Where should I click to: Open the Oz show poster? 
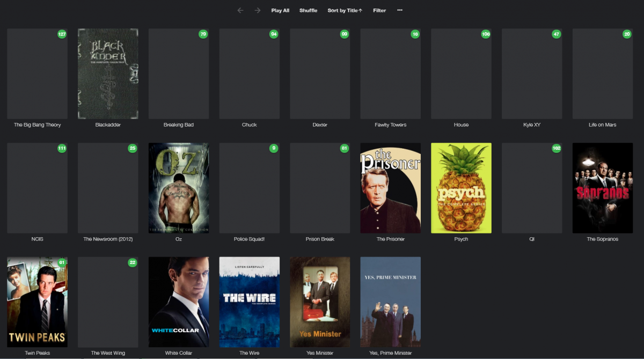[179, 188]
